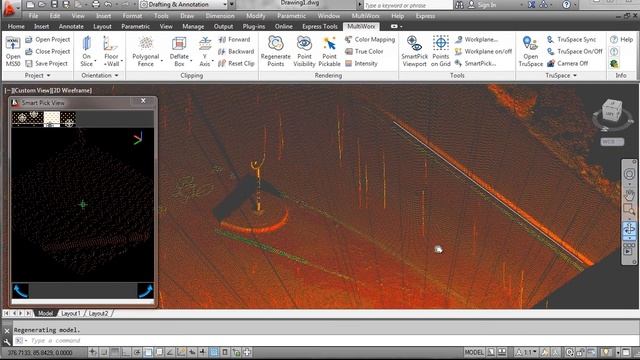Switch to the Express Tools ribbon tab

tap(320, 27)
